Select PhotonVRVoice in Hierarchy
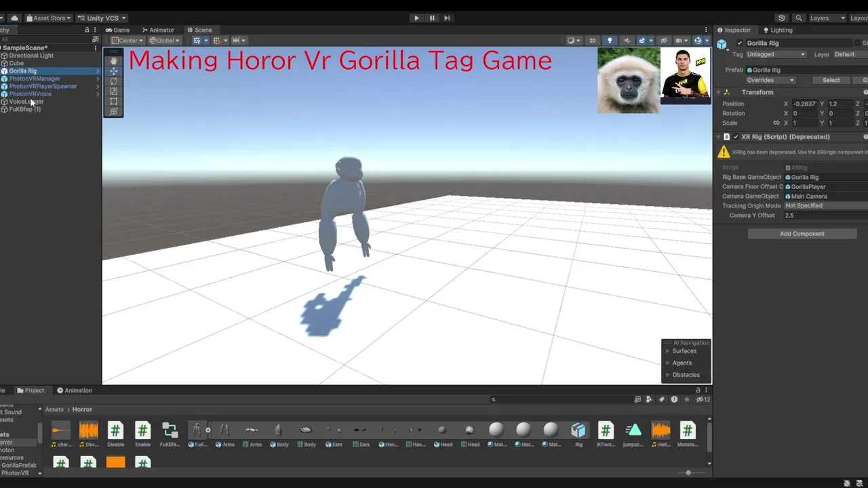The width and height of the screenshot is (868, 488). [x=30, y=94]
